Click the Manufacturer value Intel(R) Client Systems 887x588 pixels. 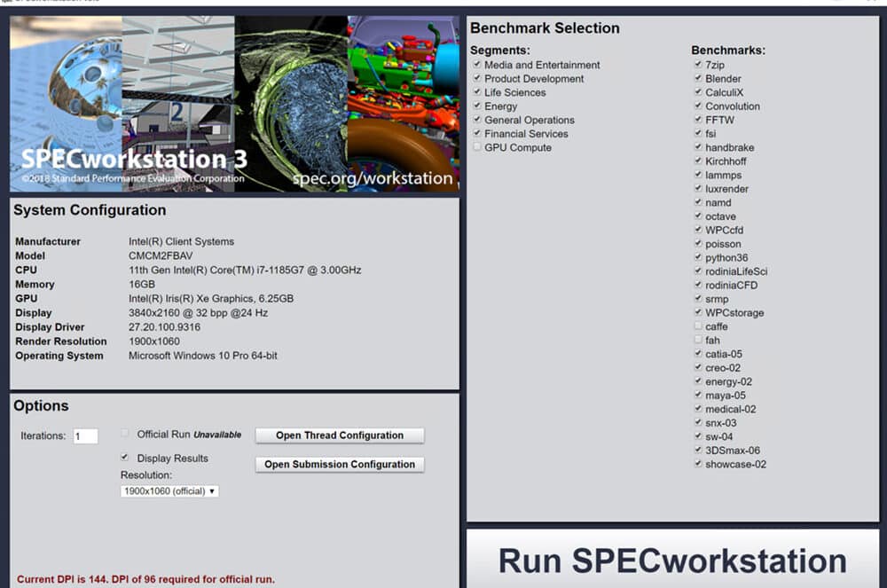(x=181, y=241)
